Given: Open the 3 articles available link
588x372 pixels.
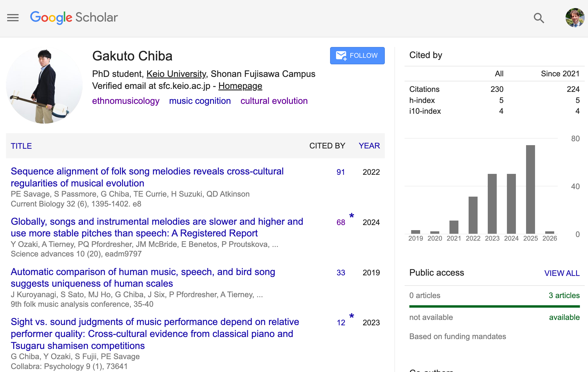Looking at the screenshot, I should 564,295.
